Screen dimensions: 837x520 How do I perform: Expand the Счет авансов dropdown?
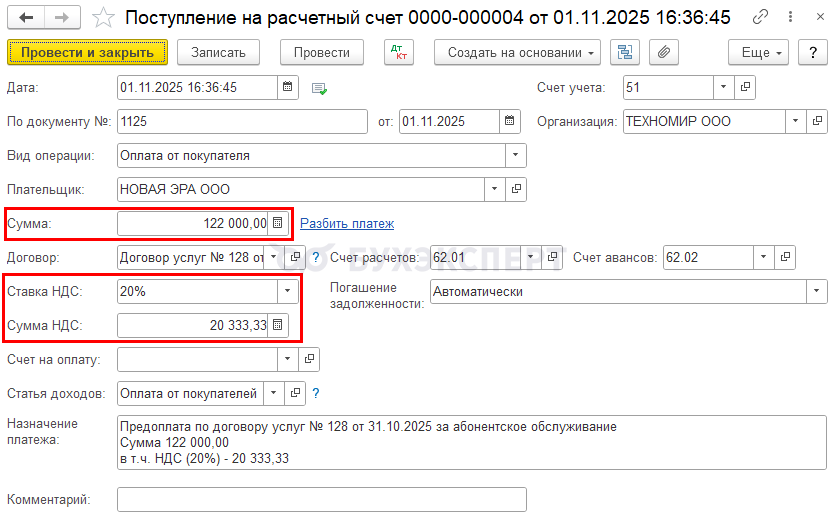pos(763,257)
